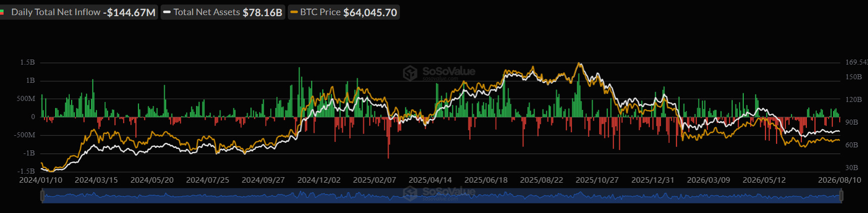Click the 2024/01/10 date axis label
This screenshot has height=213, width=868.
(41, 180)
